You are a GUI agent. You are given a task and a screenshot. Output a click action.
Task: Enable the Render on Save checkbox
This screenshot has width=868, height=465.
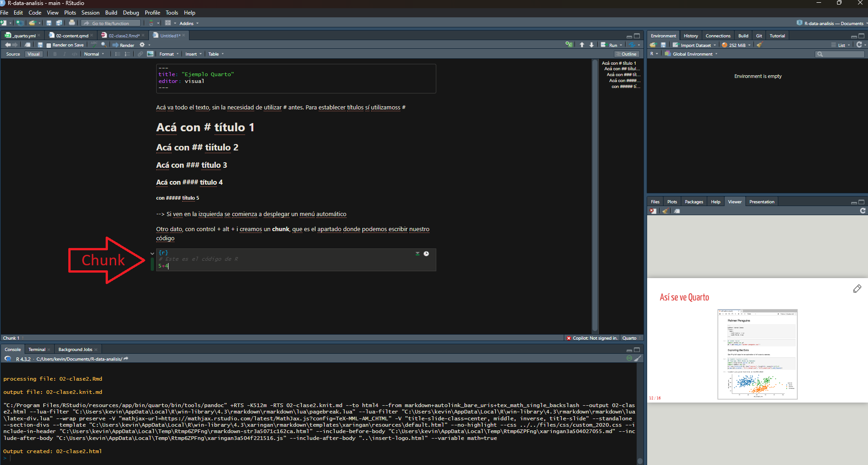click(49, 45)
